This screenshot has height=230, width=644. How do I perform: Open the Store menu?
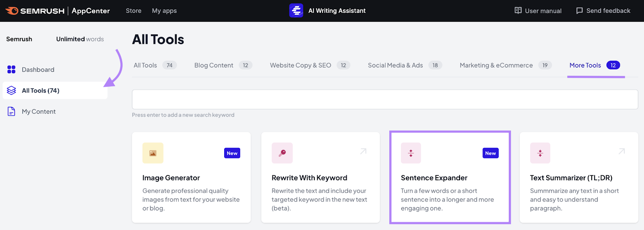(134, 11)
